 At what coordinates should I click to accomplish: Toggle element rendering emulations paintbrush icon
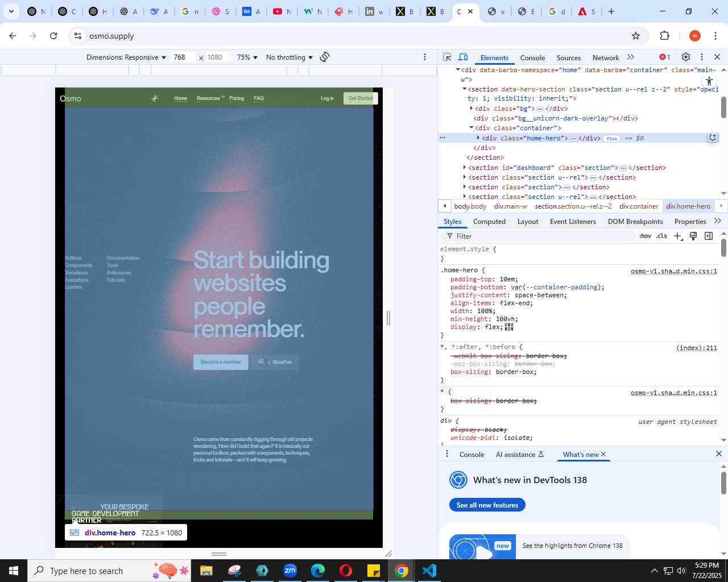[x=693, y=236]
